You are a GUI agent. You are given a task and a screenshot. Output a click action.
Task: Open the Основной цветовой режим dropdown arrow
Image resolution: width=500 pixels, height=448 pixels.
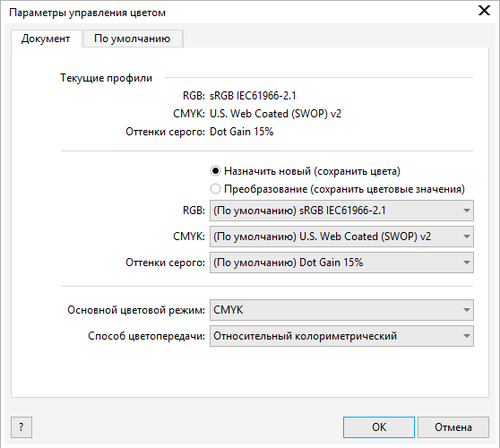[x=466, y=310]
